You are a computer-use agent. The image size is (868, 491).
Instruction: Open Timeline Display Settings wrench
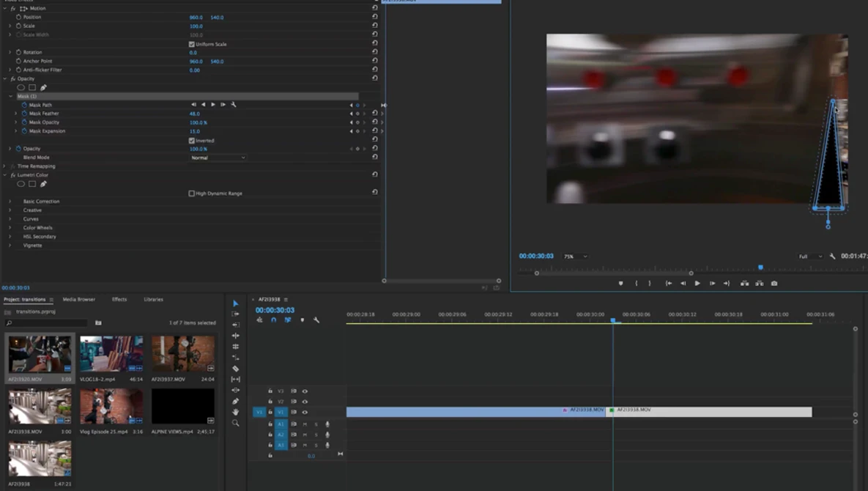(316, 320)
